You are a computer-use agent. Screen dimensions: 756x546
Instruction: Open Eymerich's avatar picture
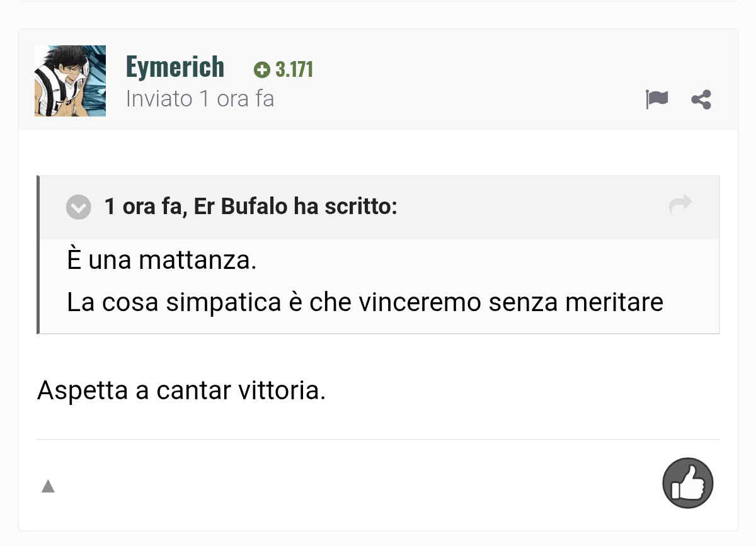click(70, 81)
